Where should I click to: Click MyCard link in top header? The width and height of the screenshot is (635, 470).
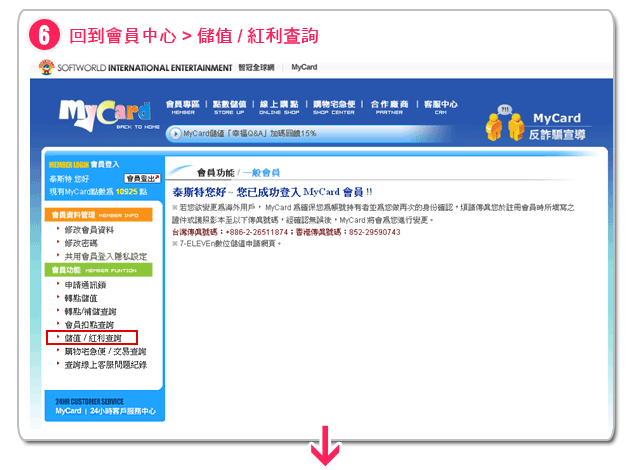pyautogui.click(x=304, y=67)
